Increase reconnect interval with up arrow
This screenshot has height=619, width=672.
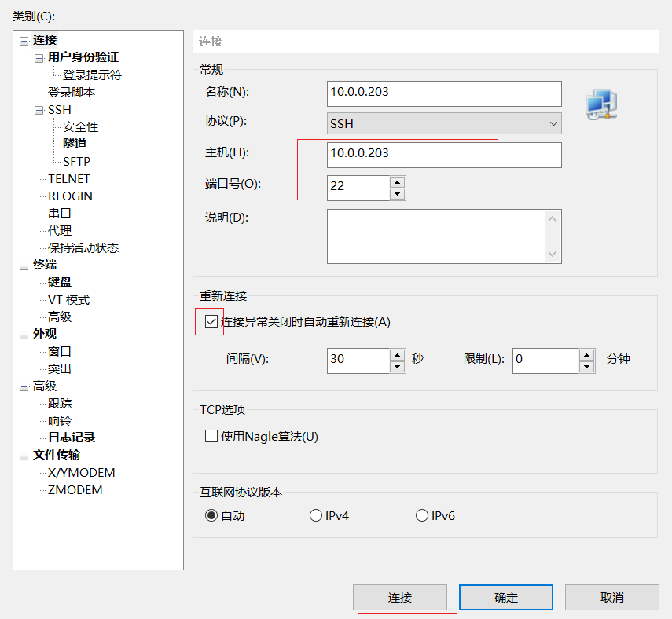point(398,354)
